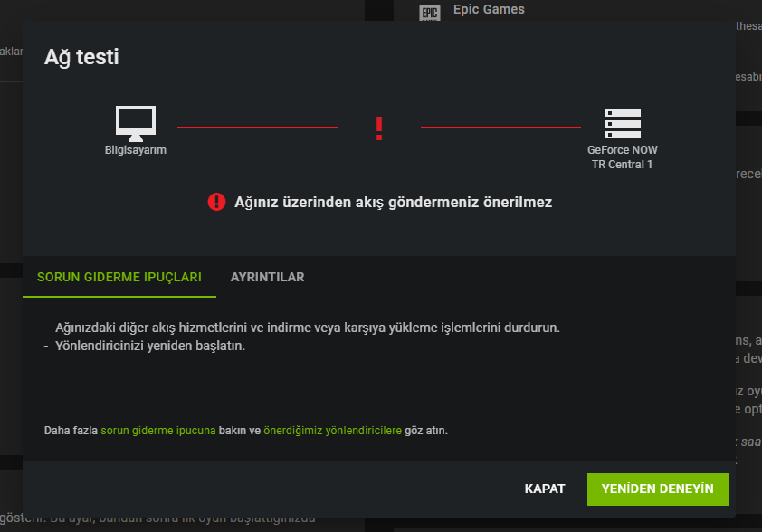
Task: Click the 'Ağ testi' dialog title
Action: [x=81, y=57]
